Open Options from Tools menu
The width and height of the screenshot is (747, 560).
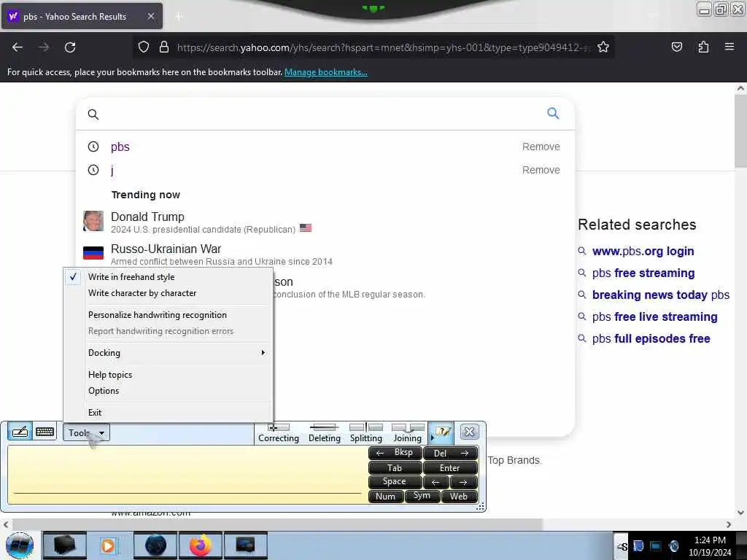168,391
